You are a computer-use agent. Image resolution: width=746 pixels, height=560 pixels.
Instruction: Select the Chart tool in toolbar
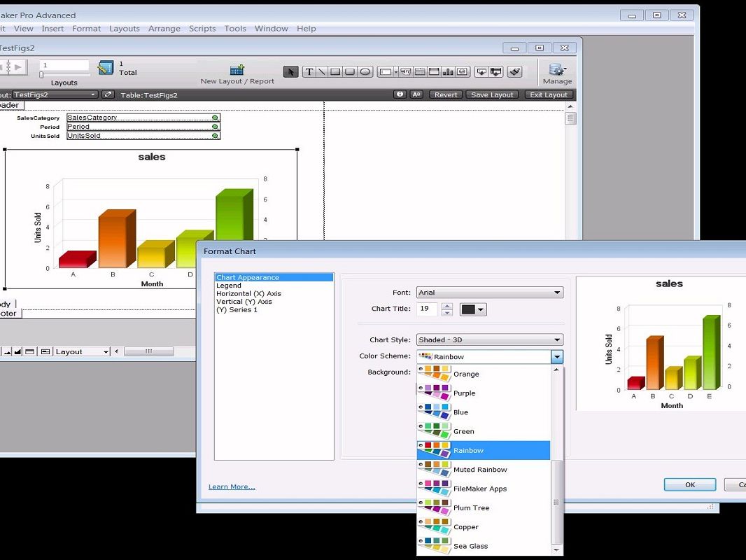click(x=448, y=72)
